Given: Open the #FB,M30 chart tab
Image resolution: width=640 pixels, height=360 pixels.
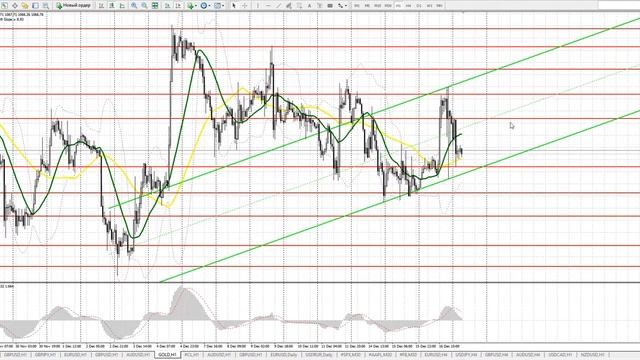Looking at the screenshot, I should (x=408, y=355).
